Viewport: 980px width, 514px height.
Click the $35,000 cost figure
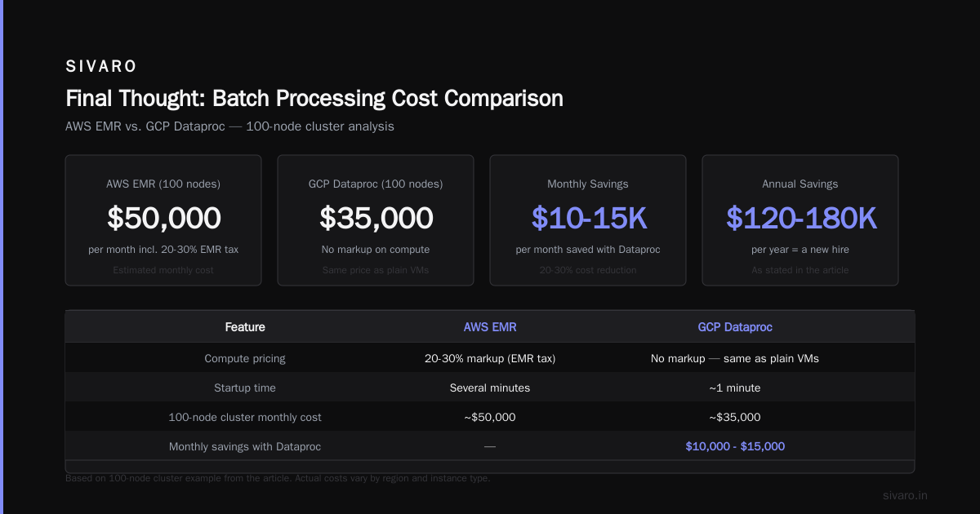pyautogui.click(x=376, y=218)
